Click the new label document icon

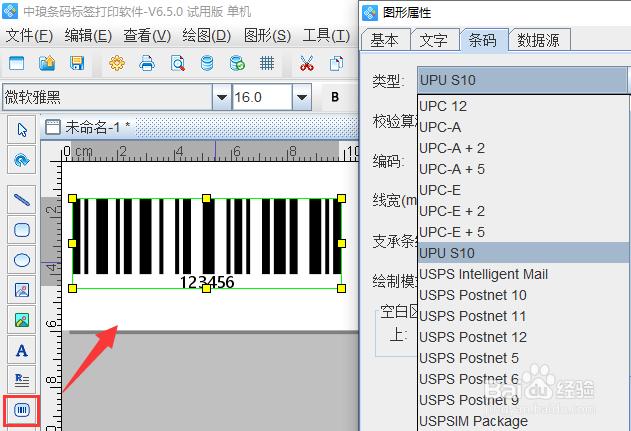click(16, 63)
